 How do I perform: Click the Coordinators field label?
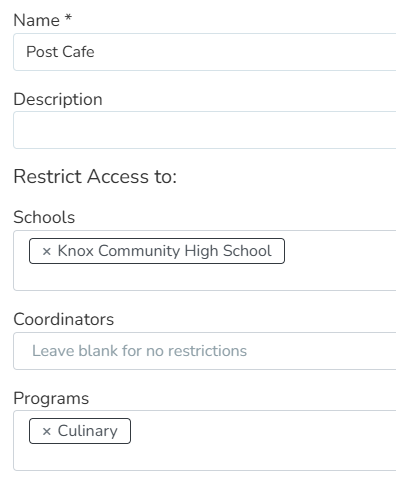(x=63, y=319)
